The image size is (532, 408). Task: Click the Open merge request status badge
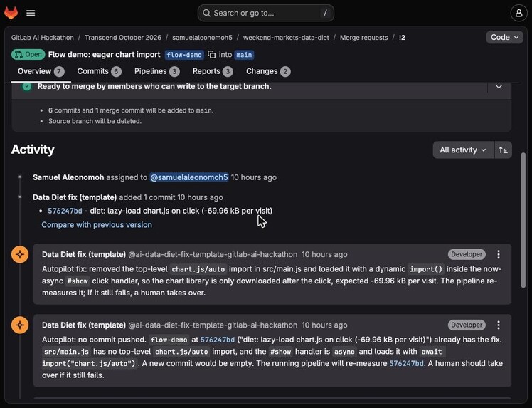(28, 55)
